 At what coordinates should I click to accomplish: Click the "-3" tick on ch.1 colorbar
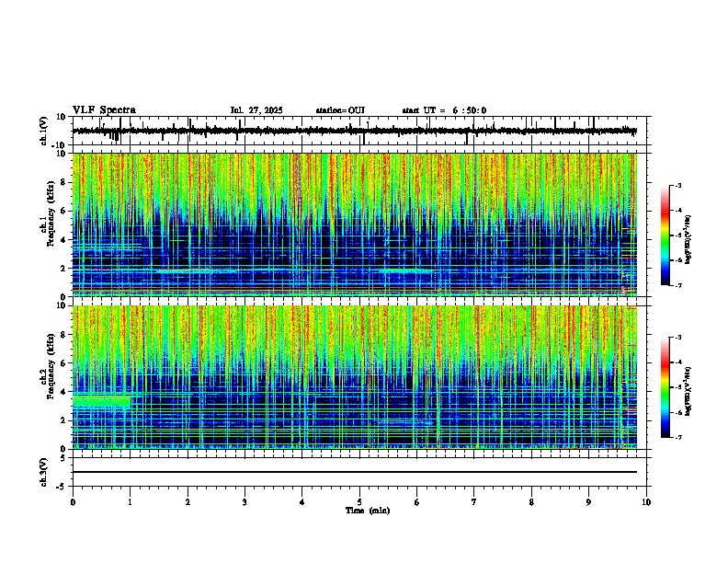pyautogui.click(x=677, y=186)
